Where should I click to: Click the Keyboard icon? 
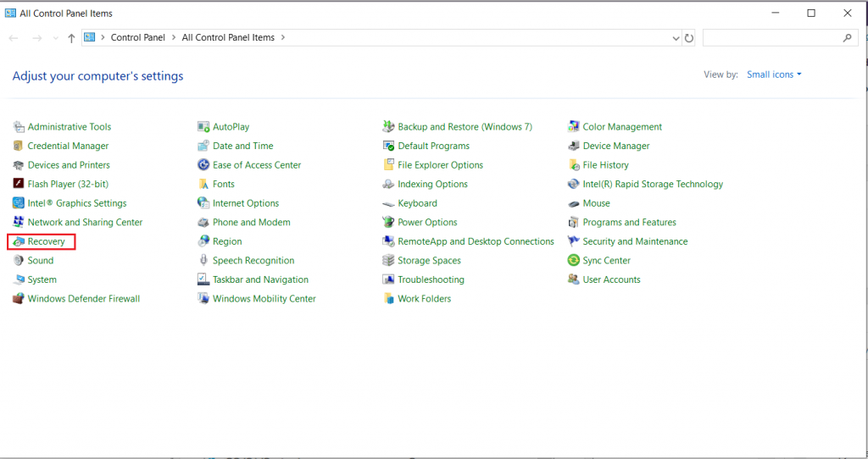click(388, 203)
